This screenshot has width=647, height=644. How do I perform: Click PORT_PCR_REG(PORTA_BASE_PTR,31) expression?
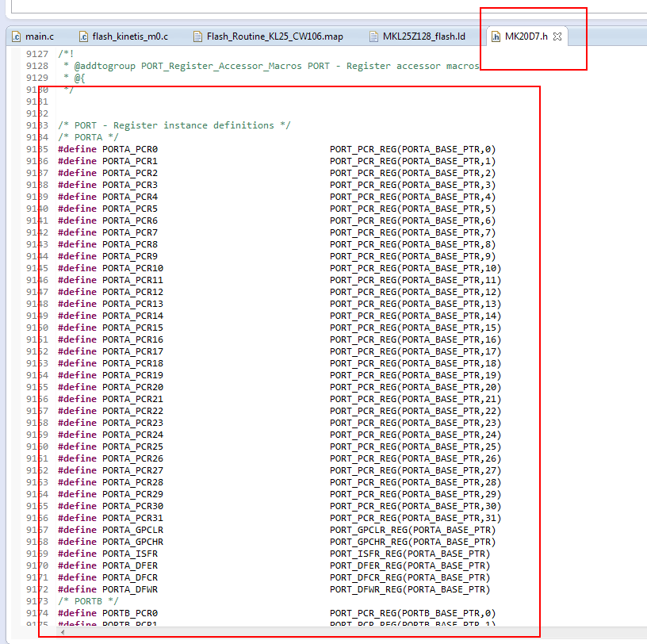(415, 518)
